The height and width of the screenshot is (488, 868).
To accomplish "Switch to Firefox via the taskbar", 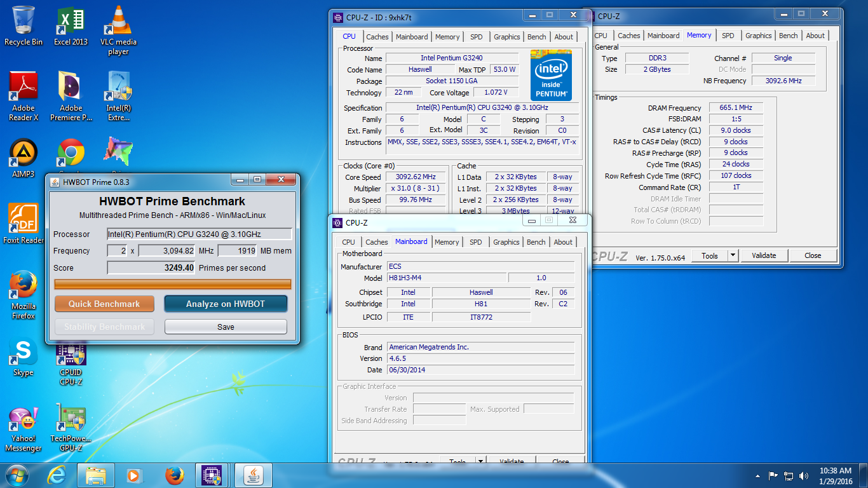I will pos(174,475).
